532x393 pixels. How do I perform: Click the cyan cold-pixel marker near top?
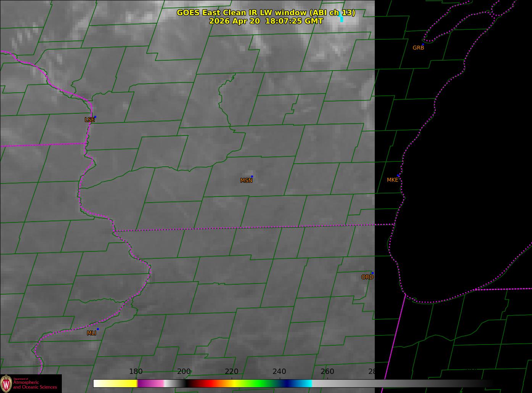(x=342, y=19)
